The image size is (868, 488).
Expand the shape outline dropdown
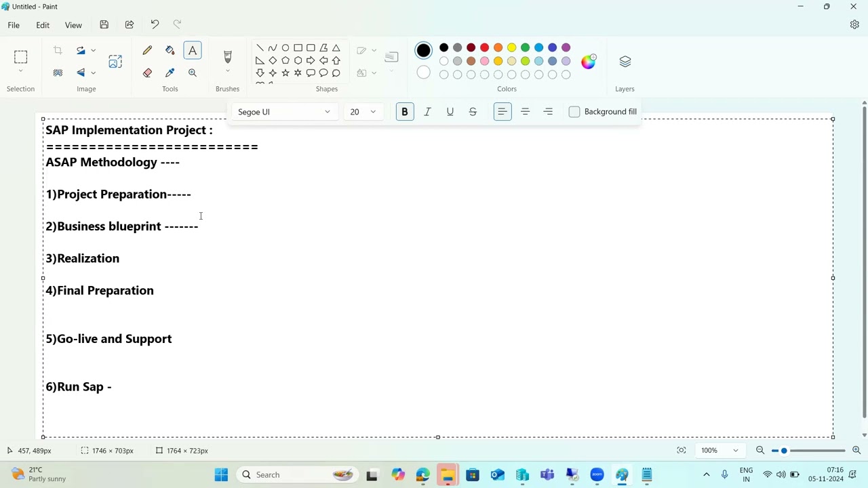click(x=374, y=50)
